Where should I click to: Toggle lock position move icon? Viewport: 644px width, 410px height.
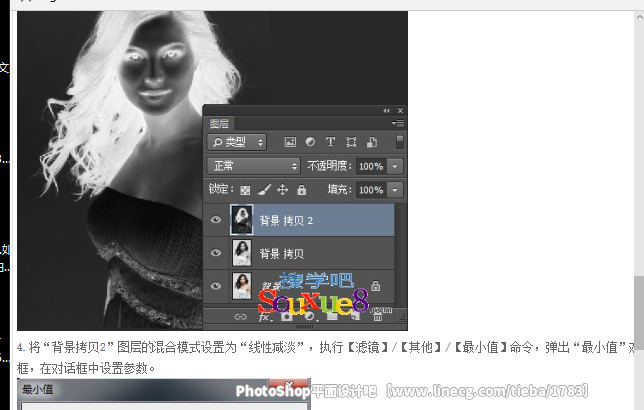pos(282,190)
